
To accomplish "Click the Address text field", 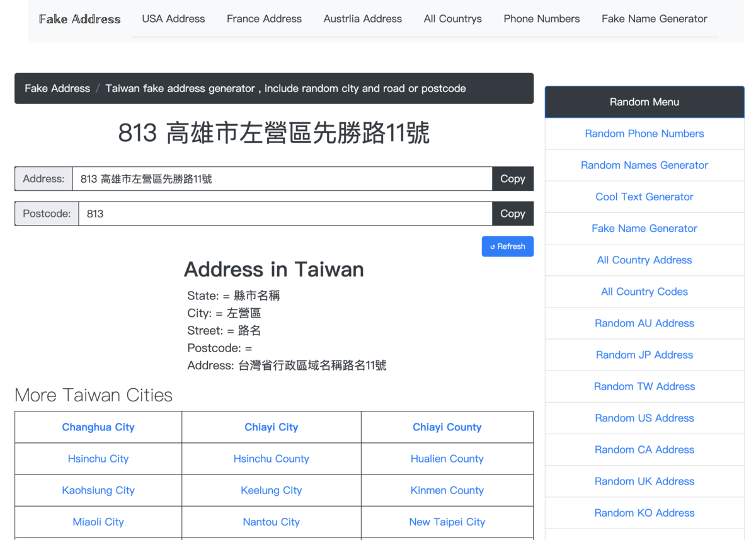I will [282, 179].
